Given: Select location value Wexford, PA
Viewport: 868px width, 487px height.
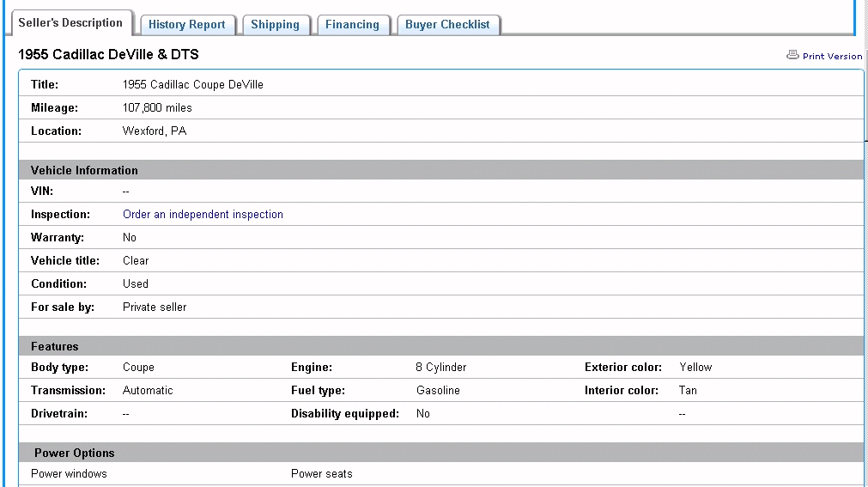Looking at the screenshot, I should (155, 131).
